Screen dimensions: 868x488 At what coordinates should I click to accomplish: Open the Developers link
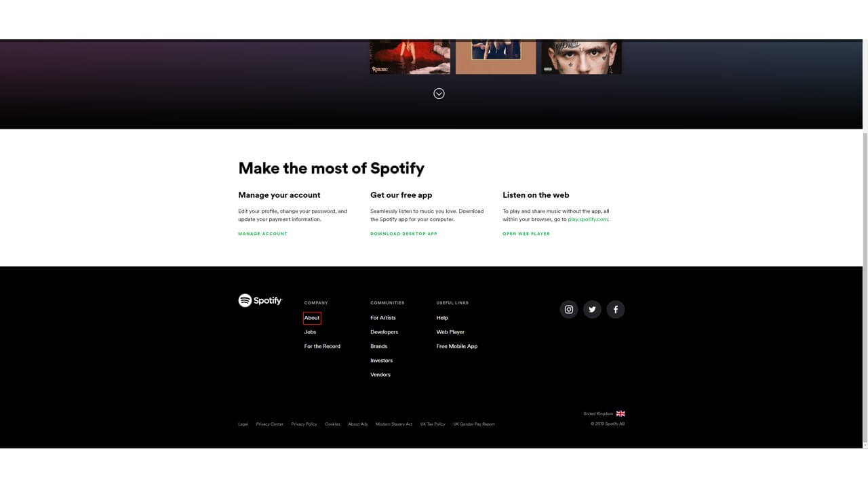(384, 332)
